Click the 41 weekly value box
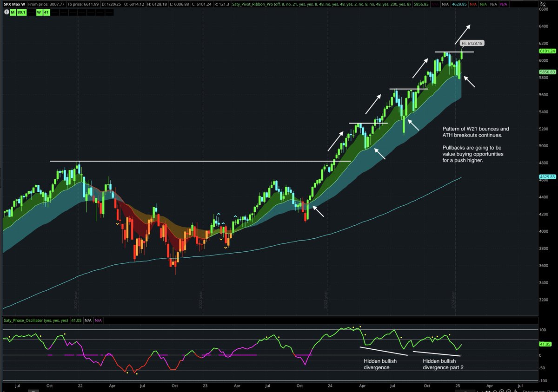 46,11
